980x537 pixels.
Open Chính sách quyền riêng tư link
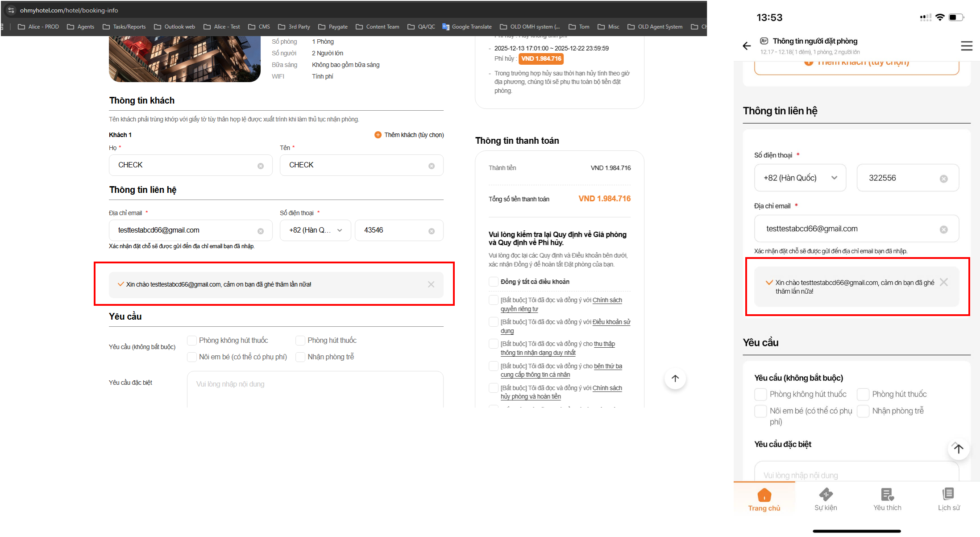tap(607, 300)
